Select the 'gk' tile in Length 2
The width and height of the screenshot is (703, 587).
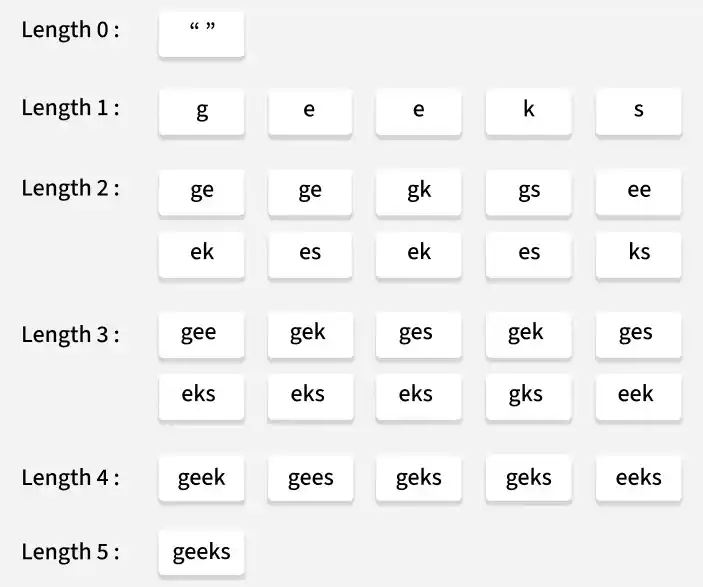tap(418, 190)
